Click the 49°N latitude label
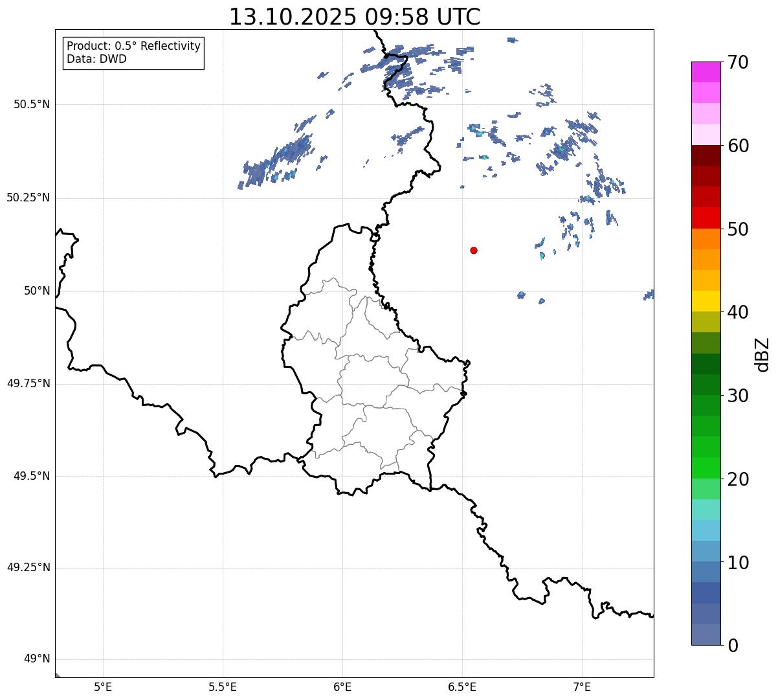Viewport: 778px width, 700px height. (x=37, y=659)
